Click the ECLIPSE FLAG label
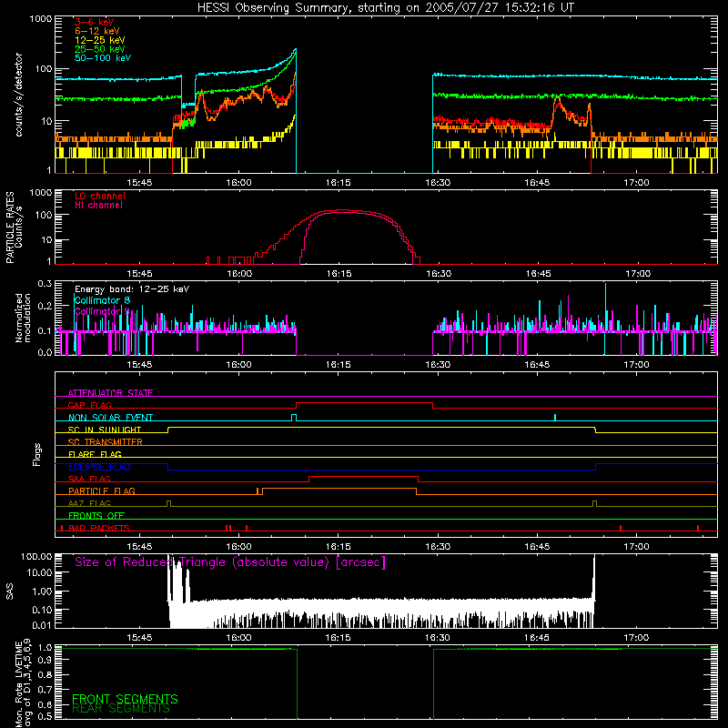The image size is (728, 728). [99, 467]
